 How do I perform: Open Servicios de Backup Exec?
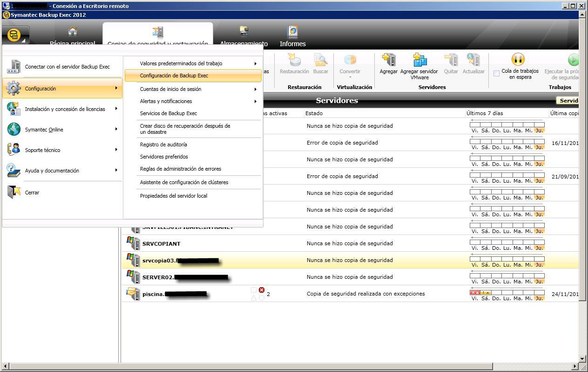[x=193, y=113]
